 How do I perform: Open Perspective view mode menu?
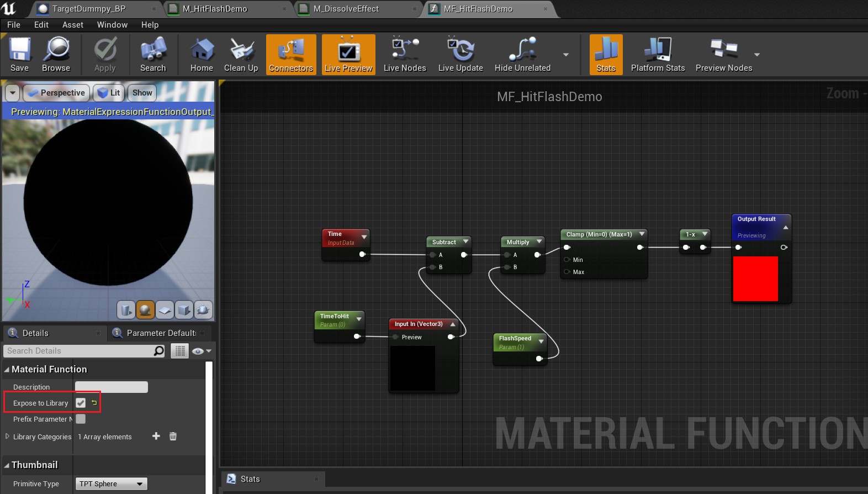coord(56,93)
